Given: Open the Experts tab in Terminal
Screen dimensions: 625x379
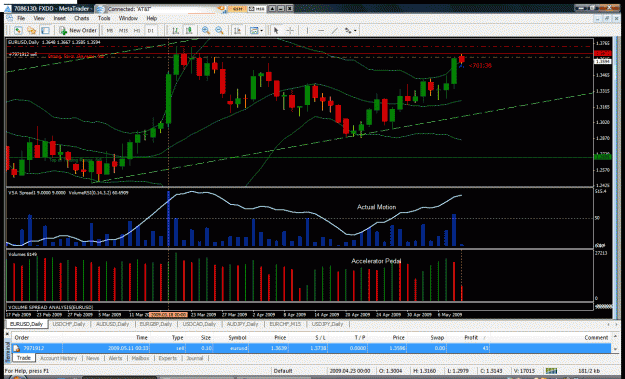Looking at the screenshot, I should [x=167, y=358].
